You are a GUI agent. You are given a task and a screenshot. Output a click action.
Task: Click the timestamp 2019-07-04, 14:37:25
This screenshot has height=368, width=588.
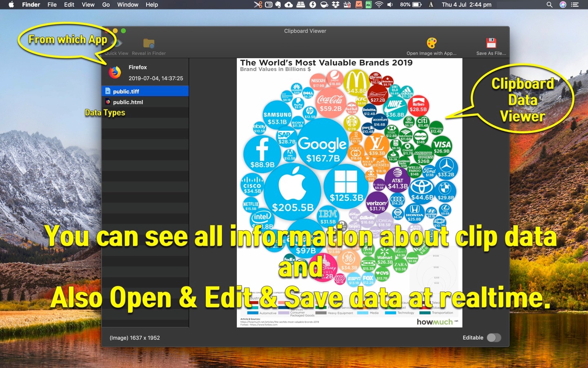click(x=156, y=78)
